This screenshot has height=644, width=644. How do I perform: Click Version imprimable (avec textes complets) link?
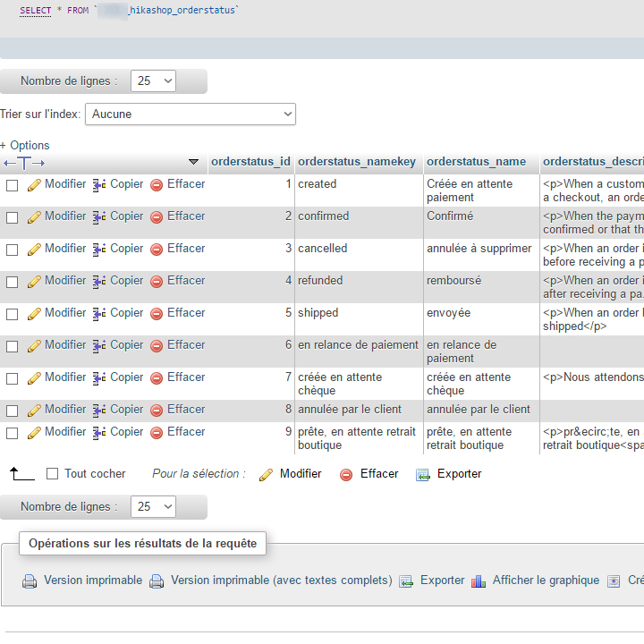281,580
